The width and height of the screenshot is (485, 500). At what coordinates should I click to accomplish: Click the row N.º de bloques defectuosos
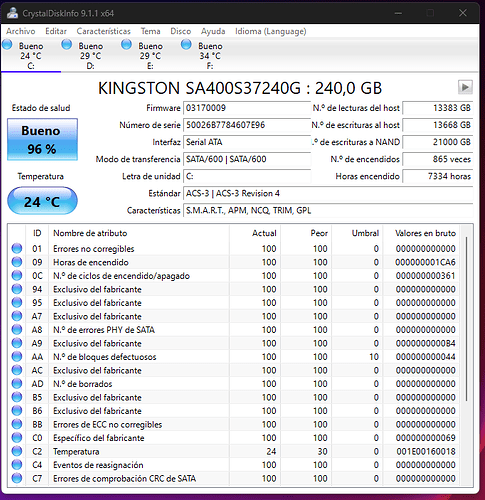coord(233,356)
